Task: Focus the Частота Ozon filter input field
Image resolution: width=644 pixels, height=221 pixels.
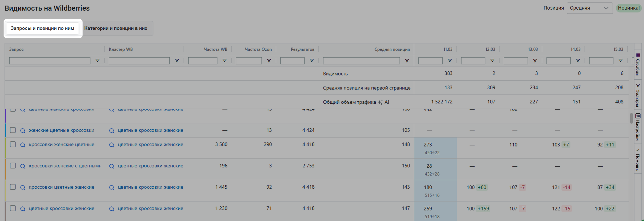Action: [x=249, y=61]
